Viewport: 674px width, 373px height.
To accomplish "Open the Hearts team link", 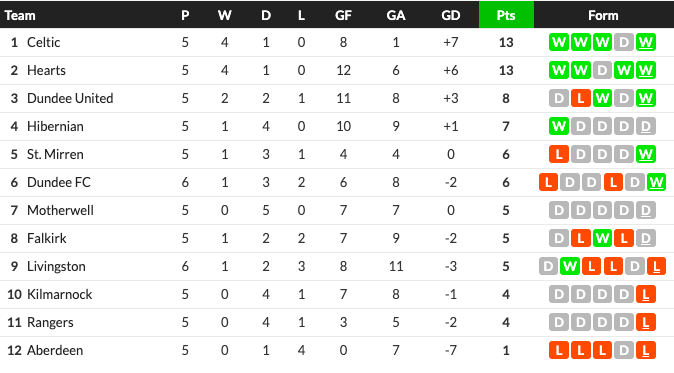I will click(x=46, y=70).
